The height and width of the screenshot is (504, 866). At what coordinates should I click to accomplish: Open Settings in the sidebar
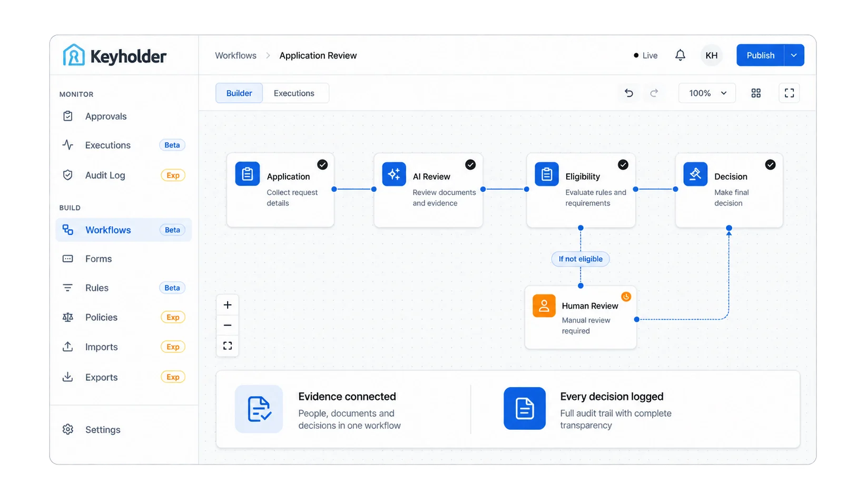point(123,429)
